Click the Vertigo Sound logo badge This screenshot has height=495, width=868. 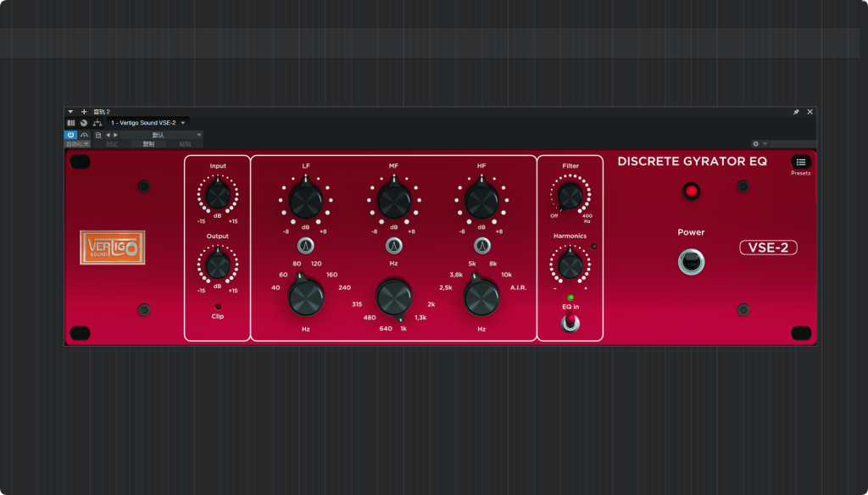click(113, 247)
